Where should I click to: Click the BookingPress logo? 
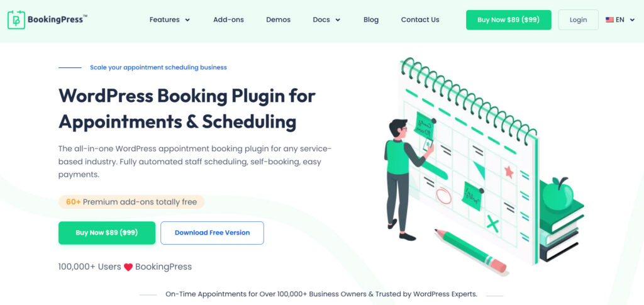47,19
